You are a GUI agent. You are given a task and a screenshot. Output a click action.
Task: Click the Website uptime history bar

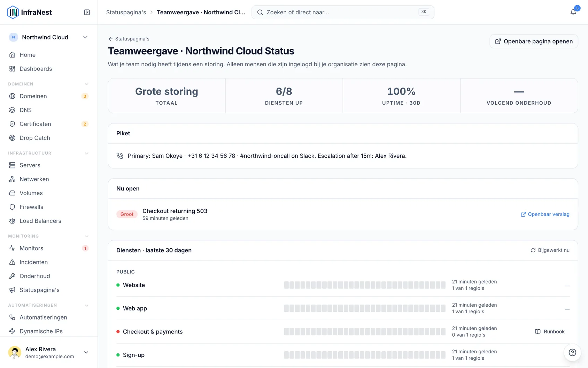coord(365,285)
